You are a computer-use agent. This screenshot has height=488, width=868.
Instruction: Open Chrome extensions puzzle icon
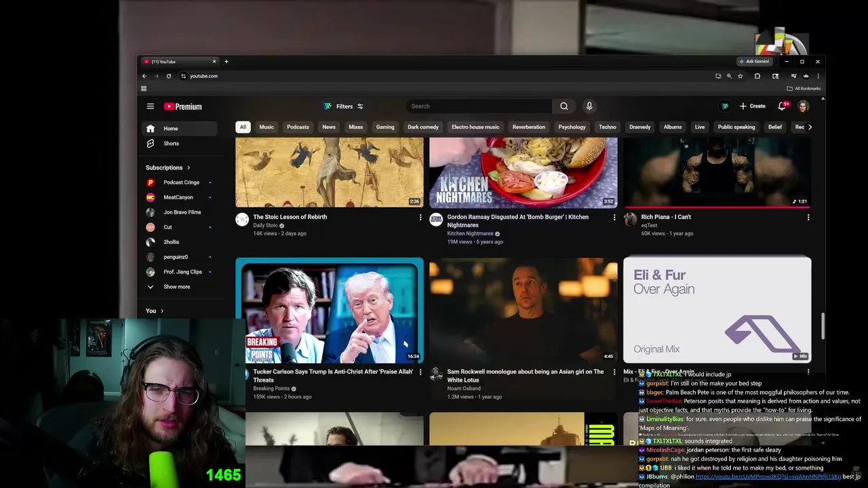pos(757,76)
